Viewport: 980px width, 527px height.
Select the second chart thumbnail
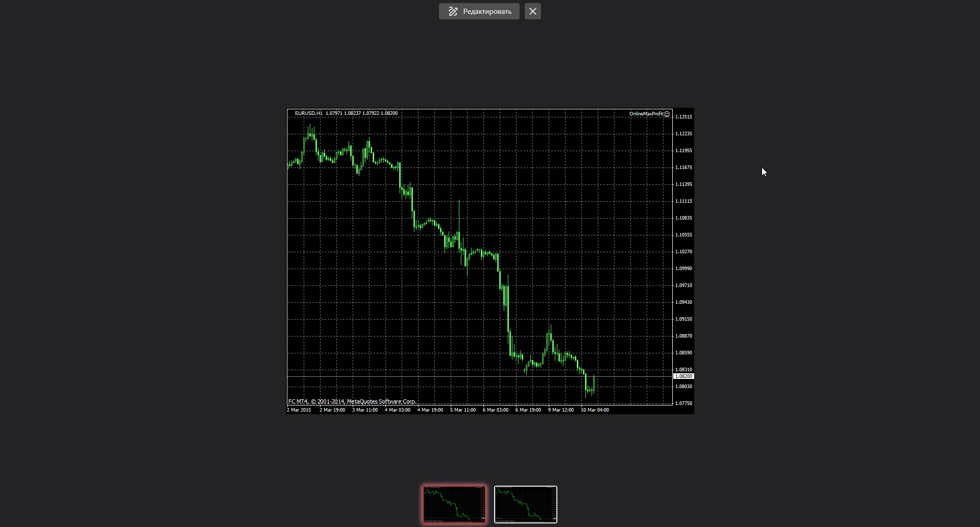click(x=526, y=505)
